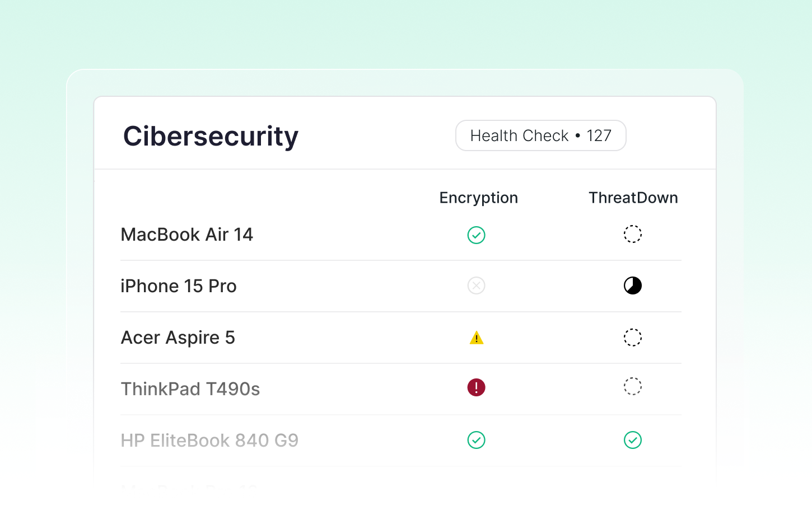Select the pending ThreatDown circle for ThinkPad T490s
The height and width of the screenshot is (515, 812).
pos(632,386)
